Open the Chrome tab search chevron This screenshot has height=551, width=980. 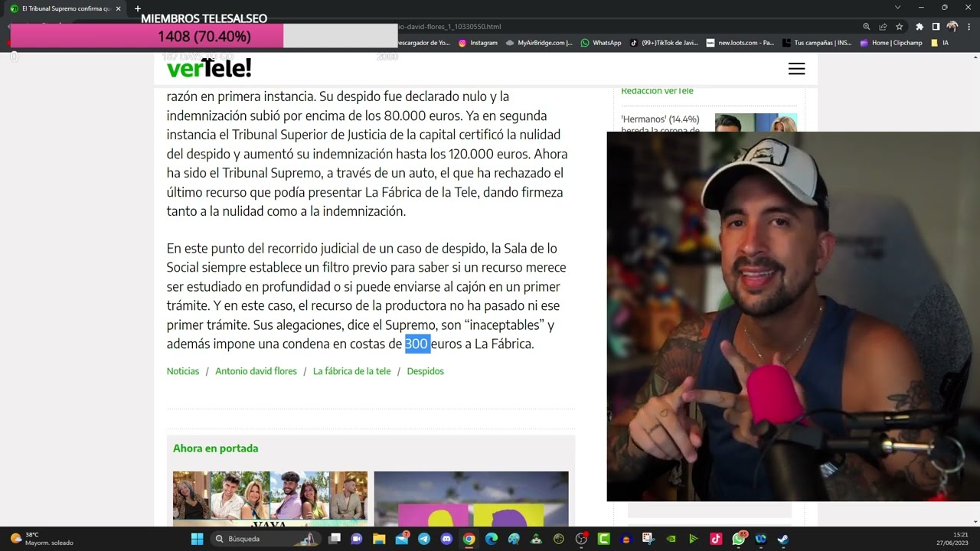[898, 8]
